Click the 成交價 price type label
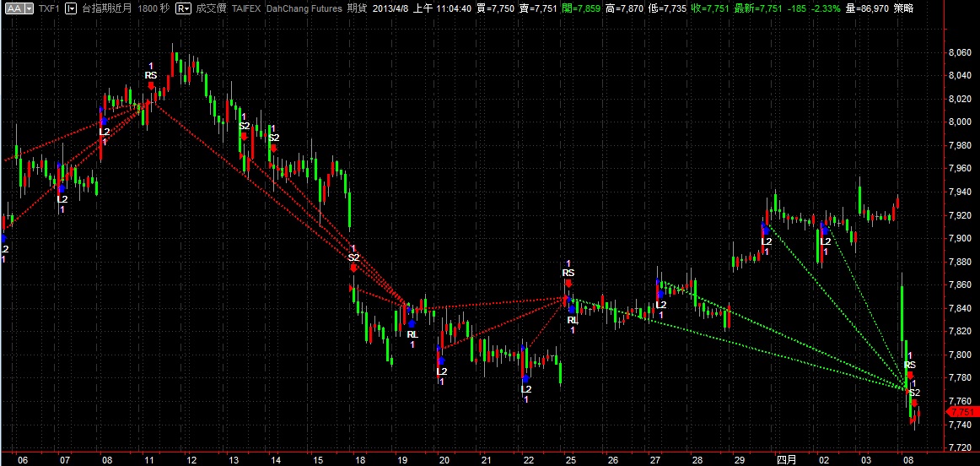Viewport: 980px width, 466px height. (x=210, y=8)
